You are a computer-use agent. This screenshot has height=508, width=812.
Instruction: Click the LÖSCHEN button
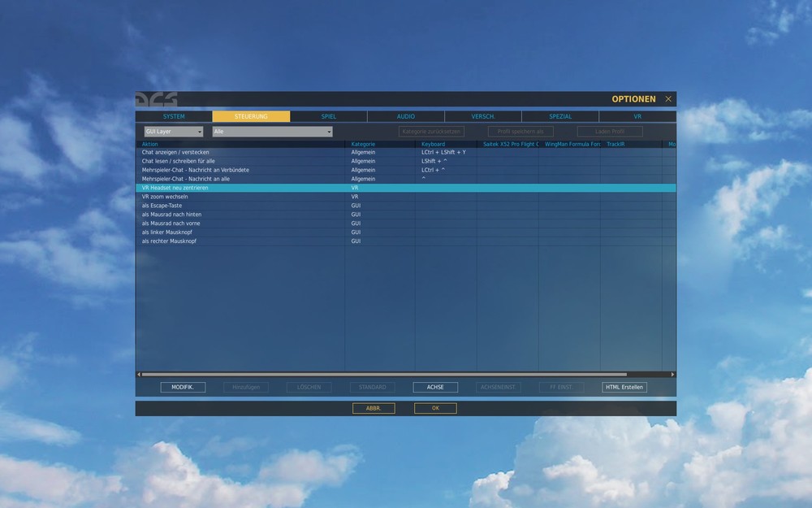click(x=309, y=387)
